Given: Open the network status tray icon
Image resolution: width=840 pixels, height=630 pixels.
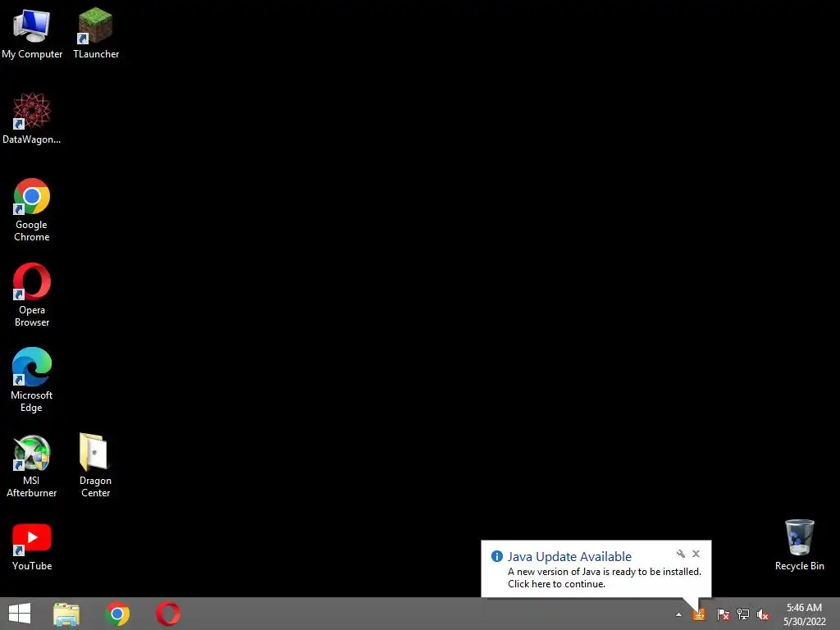Looking at the screenshot, I should (743, 614).
